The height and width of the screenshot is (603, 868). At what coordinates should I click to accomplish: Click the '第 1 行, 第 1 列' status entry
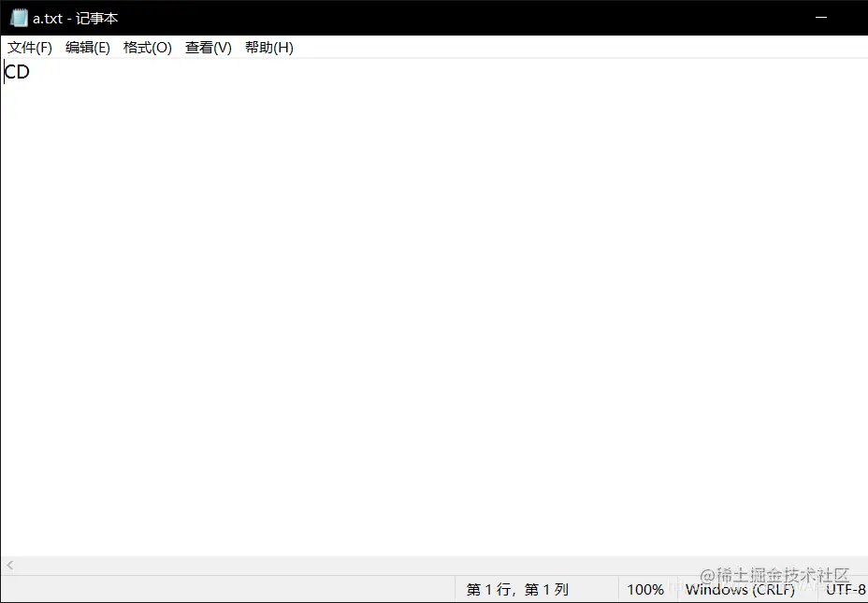[x=517, y=590]
